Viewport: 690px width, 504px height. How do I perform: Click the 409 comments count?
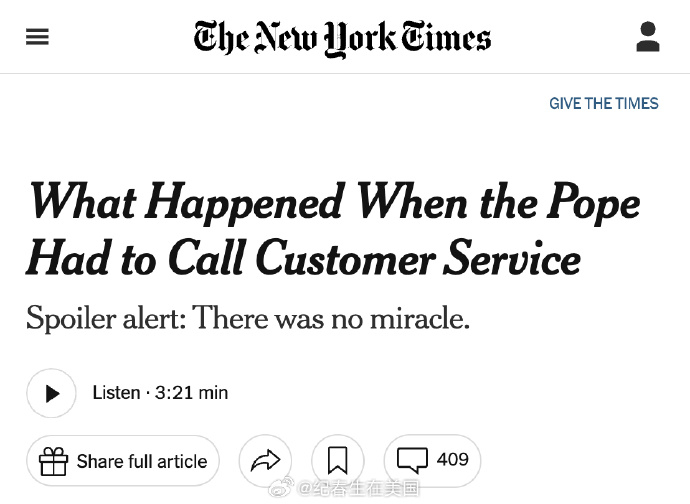pyautogui.click(x=452, y=460)
